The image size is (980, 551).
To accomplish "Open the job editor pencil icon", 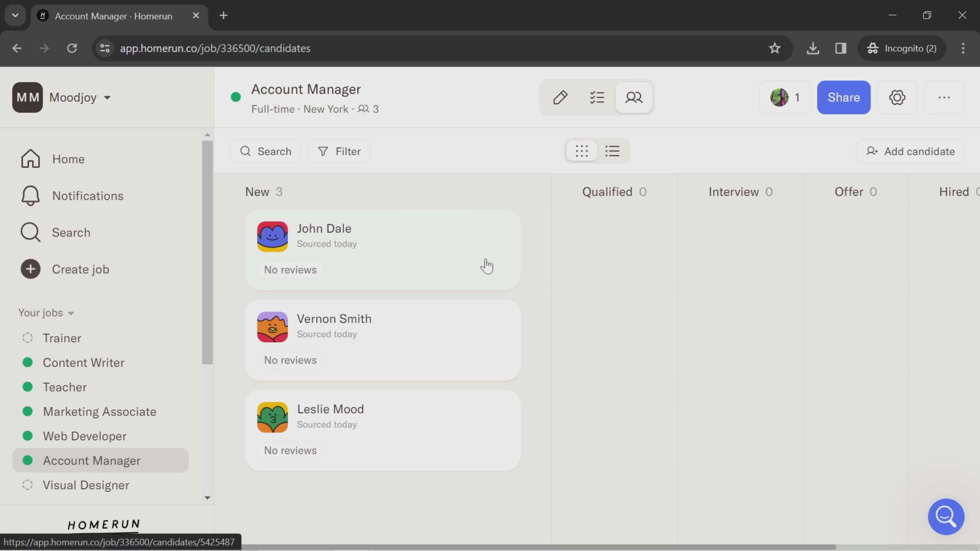I will 560,97.
